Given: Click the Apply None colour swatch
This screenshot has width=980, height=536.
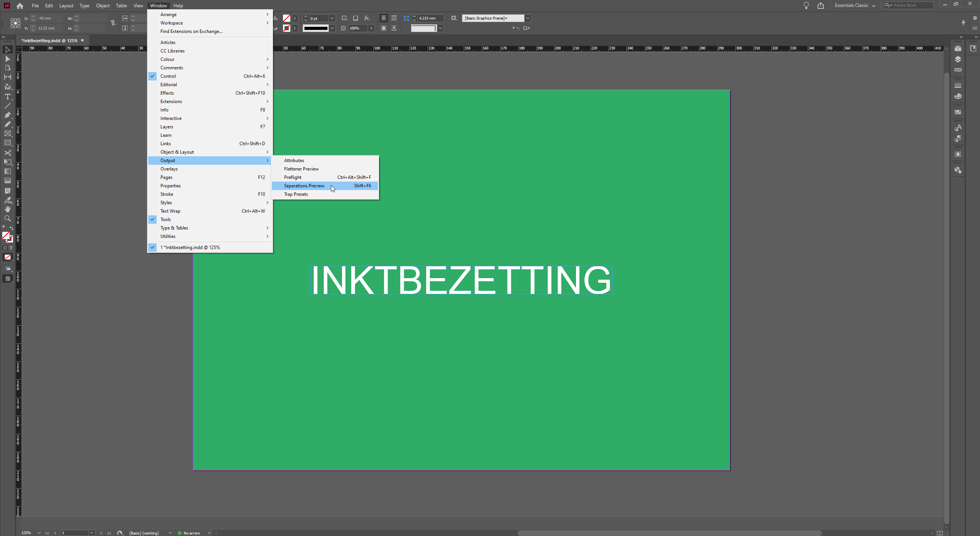Looking at the screenshot, I should point(7,257).
